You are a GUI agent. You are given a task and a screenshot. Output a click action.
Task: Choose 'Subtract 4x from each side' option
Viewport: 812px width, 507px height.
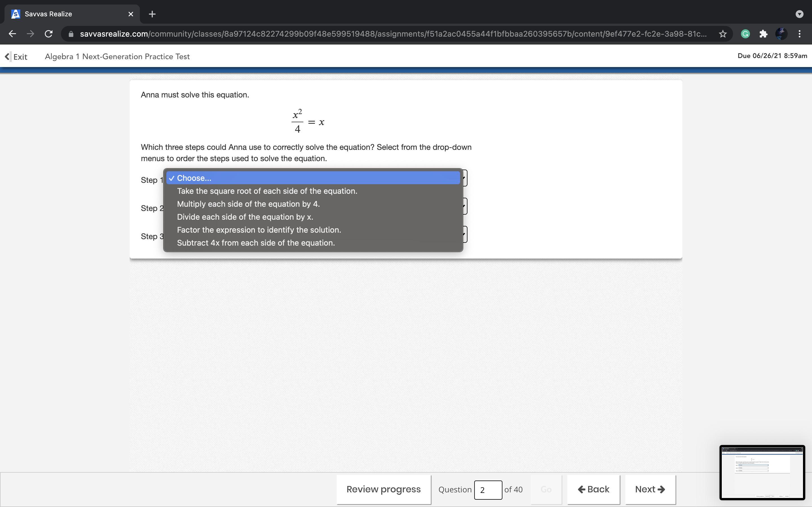[256, 243]
